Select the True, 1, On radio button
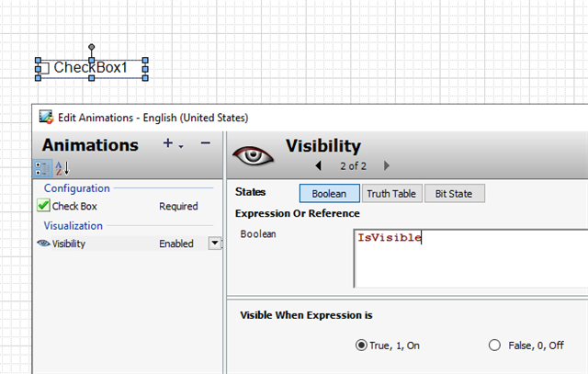Viewport: 588px width, 374px height. (x=361, y=346)
